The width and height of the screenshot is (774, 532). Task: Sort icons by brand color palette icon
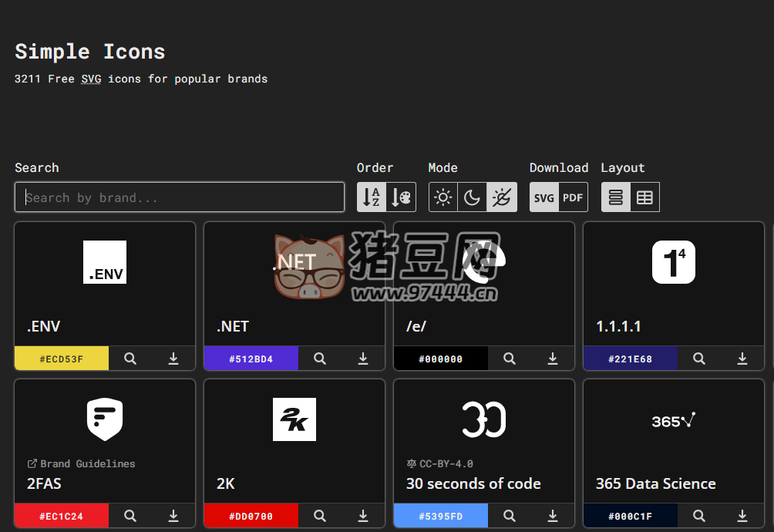pos(402,197)
